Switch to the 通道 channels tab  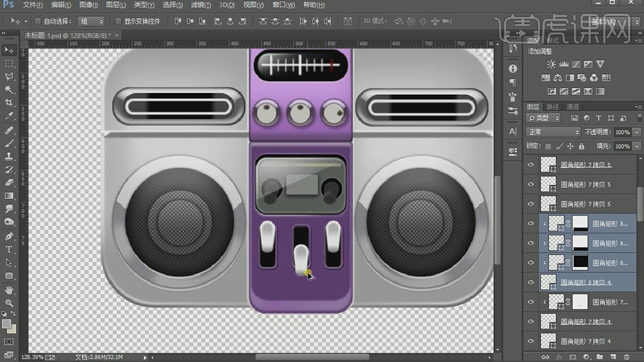click(x=572, y=107)
